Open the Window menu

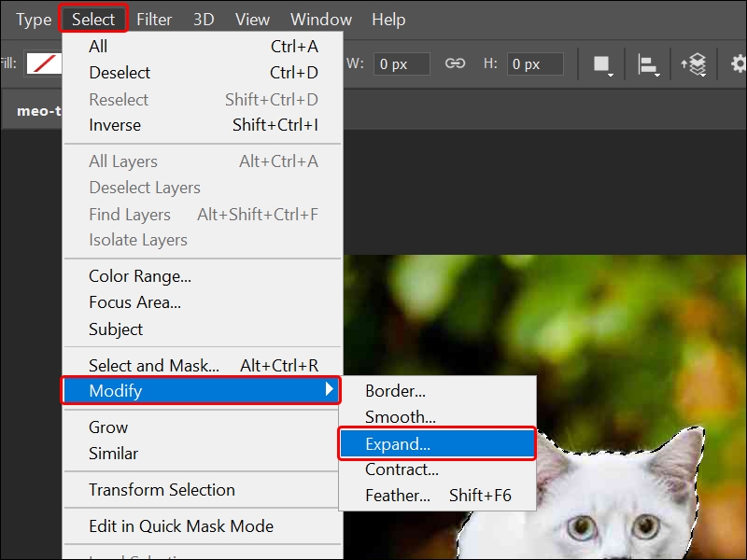[x=320, y=19]
